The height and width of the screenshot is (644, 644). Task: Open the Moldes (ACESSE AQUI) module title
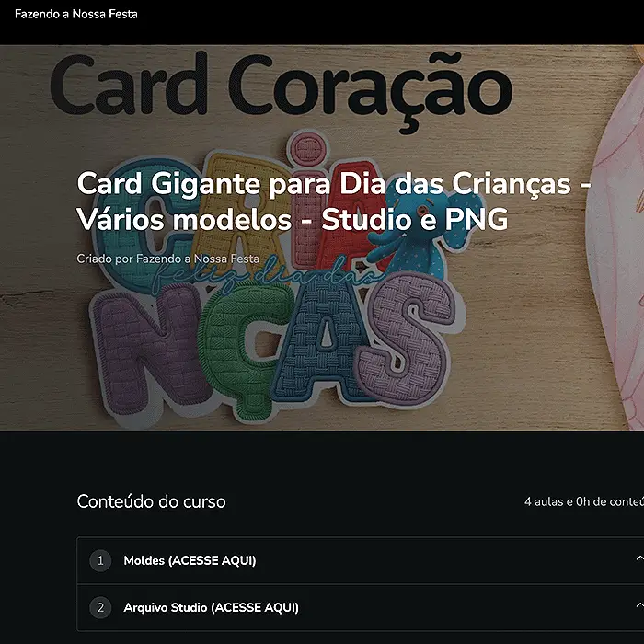(x=190, y=560)
